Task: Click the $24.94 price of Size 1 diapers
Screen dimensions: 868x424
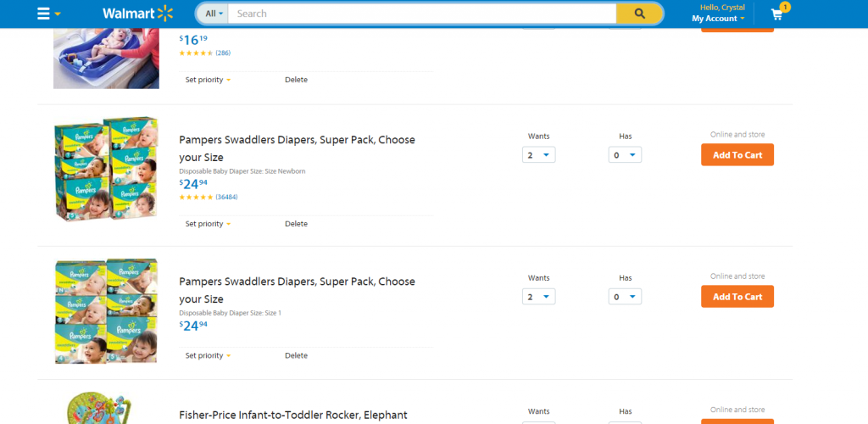Action: [193, 326]
